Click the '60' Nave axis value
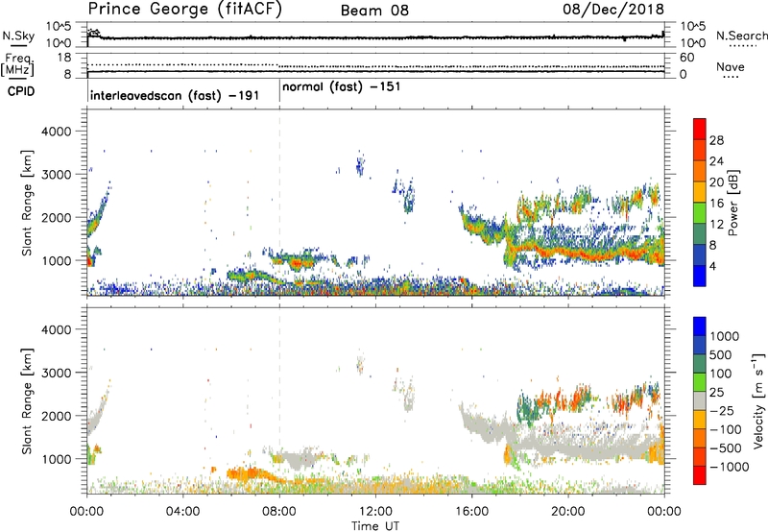The width and height of the screenshot is (768, 532). coord(687,58)
